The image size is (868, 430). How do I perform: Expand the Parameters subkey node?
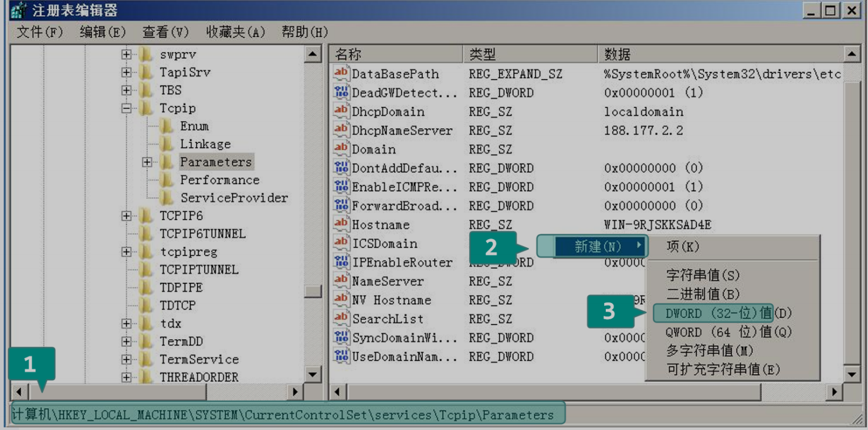(x=147, y=162)
